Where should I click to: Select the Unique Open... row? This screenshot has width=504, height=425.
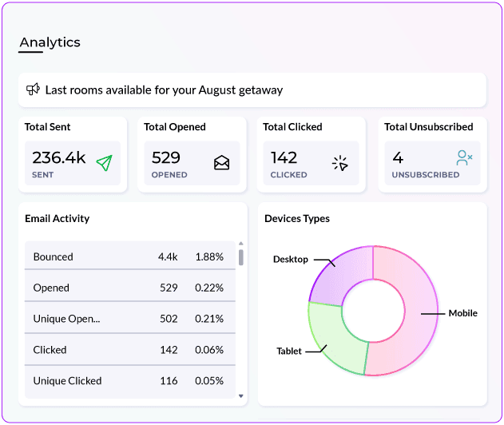[130, 318]
